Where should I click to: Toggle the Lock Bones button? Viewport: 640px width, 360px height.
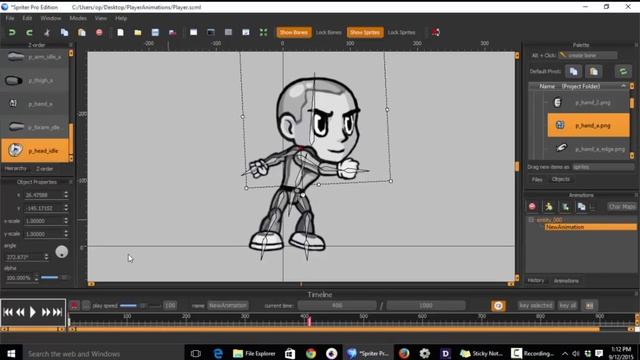coord(329,32)
